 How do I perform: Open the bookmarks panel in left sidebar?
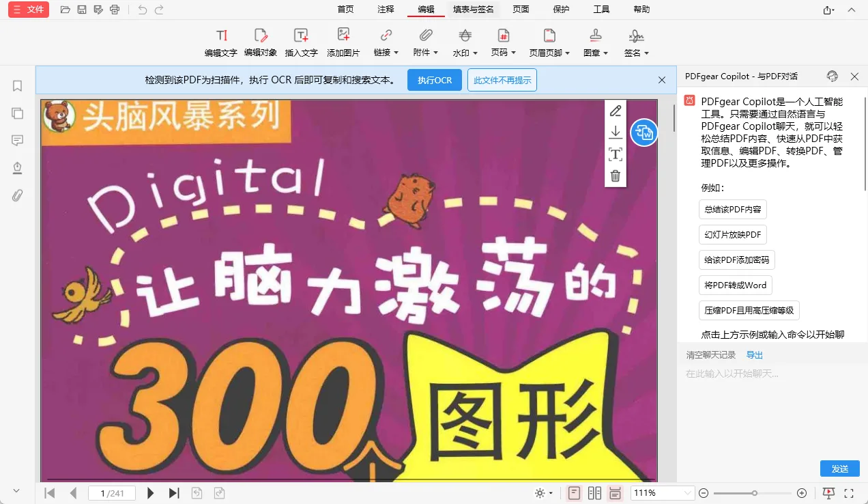tap(18, 86)
